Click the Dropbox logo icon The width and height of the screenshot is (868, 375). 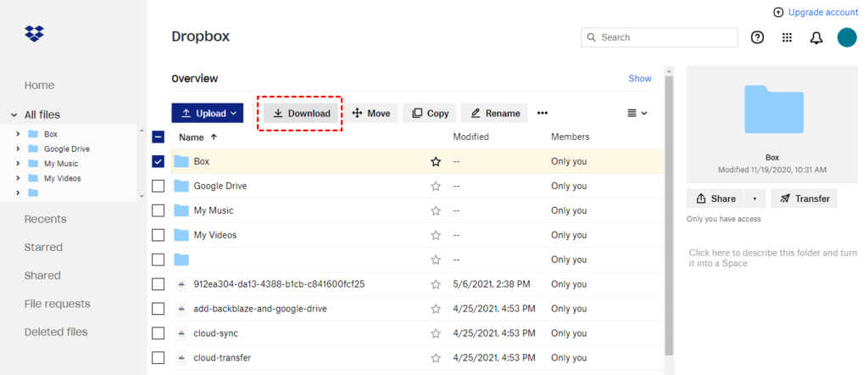click(34, 34)
